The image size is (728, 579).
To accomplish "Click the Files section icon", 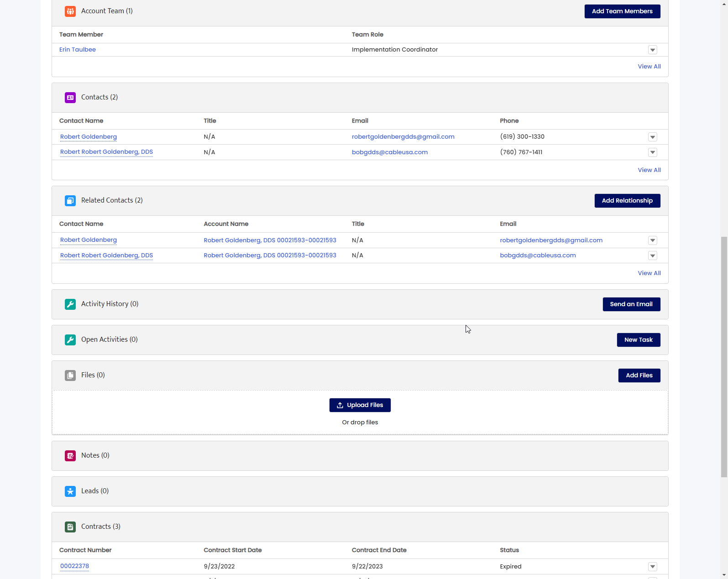I will click(70, 376).
